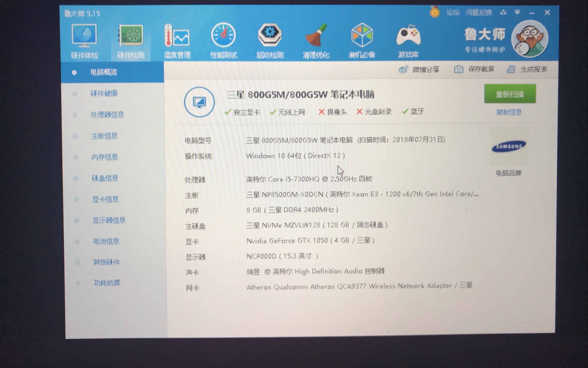This screenshot has width=588, height=368.
Task: Click the green 重新扫描 rescan button
Action: (x=510, y=94)
